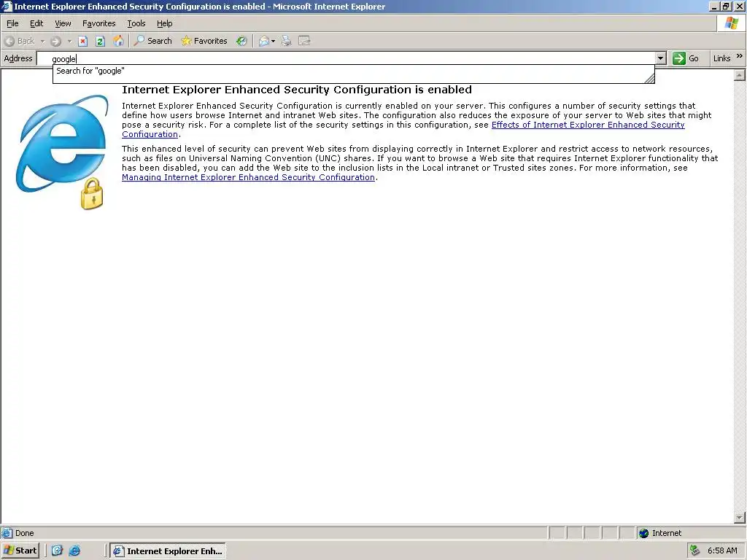Open the Search pane from the toolbar
The image size is (747, 560).
153,41
